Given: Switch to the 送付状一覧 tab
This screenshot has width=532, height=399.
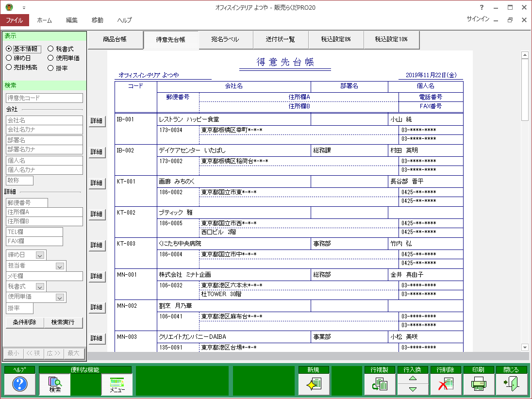Looking at the screenshot, I should (281, 39).
